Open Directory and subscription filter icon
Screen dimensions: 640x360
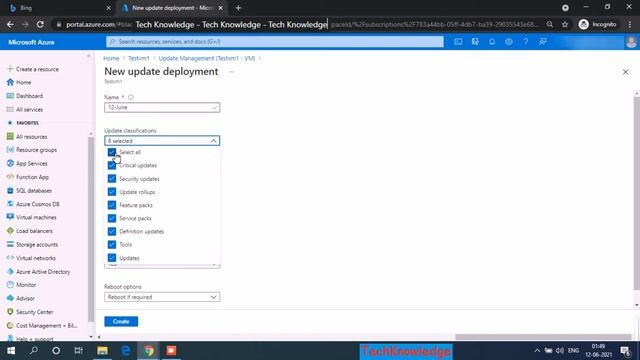tap(475, 42)
